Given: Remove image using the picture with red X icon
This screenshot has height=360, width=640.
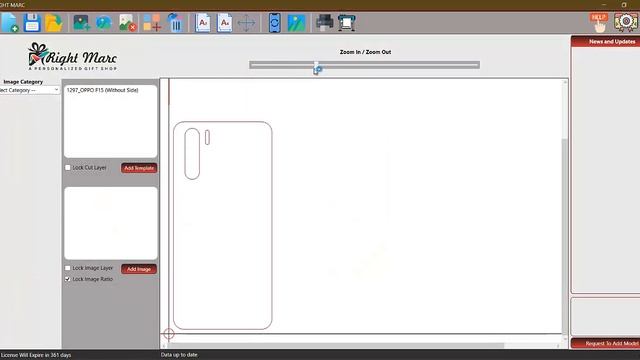Looking at the screenshot, I should [127, 22].
